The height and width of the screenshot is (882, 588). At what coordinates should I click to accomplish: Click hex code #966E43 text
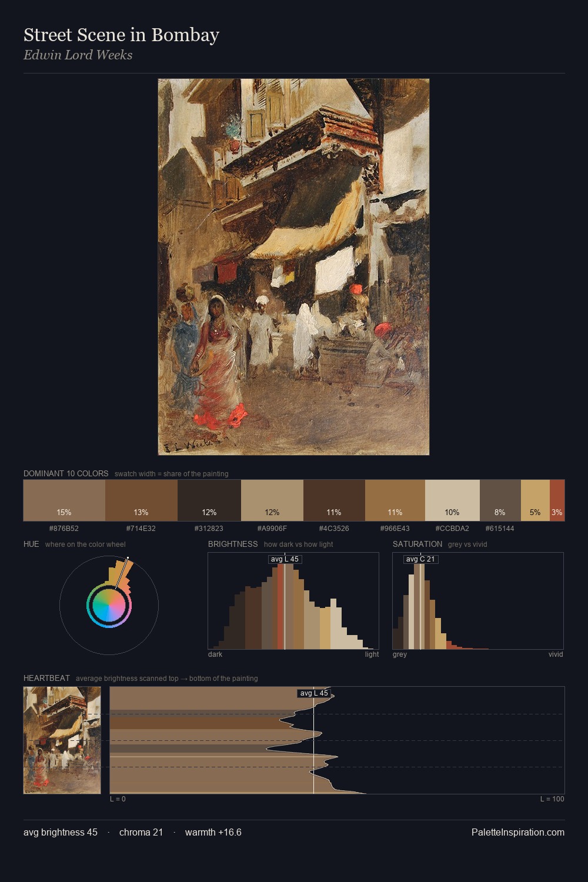pyautogui.click(x=395, y=528)
